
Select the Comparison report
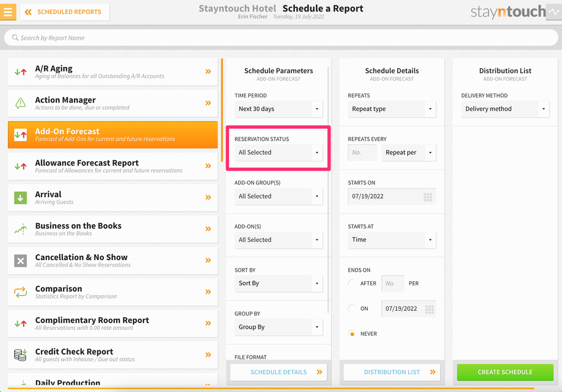pyautogui.click(x=112, y=292)
